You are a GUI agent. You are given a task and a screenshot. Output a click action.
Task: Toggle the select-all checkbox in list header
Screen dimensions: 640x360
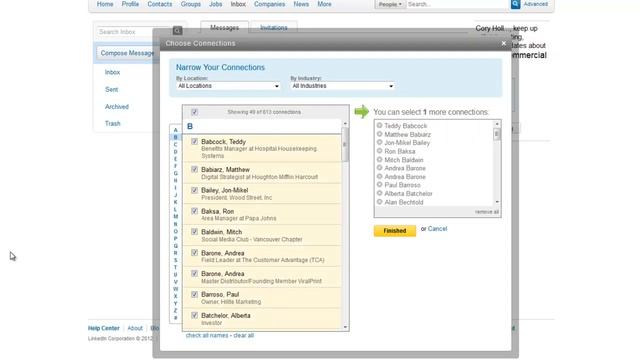(194, 112)
